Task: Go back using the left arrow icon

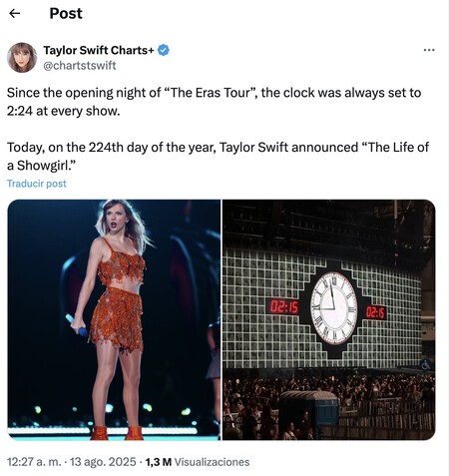Action: coord(15,13)
